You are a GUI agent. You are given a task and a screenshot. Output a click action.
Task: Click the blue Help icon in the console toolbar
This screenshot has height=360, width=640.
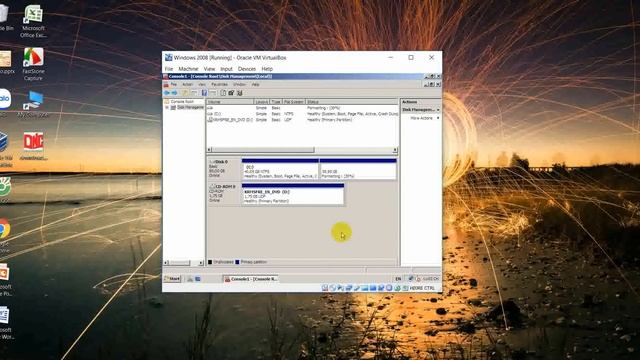(x=204, y=93)
